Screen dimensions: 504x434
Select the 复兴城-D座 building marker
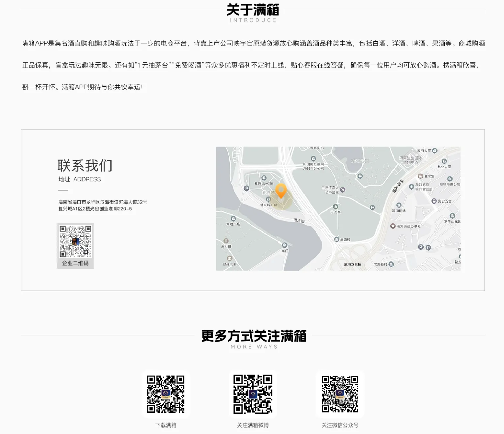(x=268, y=199)
